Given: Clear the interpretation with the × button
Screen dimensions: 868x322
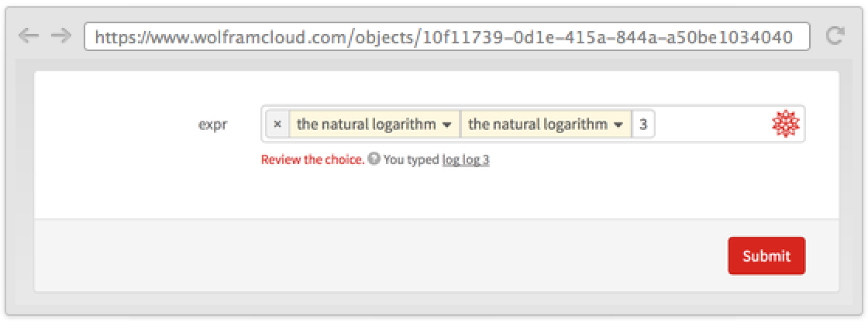Looking at the screenshot, I should coord(277,124).
